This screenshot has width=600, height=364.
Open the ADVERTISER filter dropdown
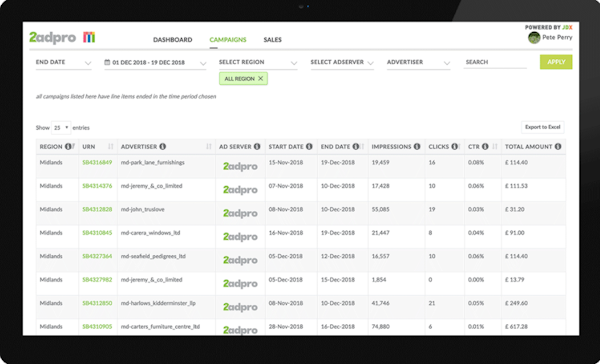[x=419, y=62]
